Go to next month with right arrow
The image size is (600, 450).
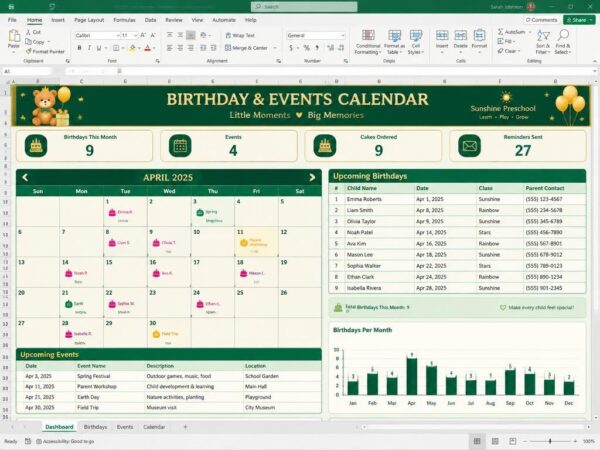(312, 177)
